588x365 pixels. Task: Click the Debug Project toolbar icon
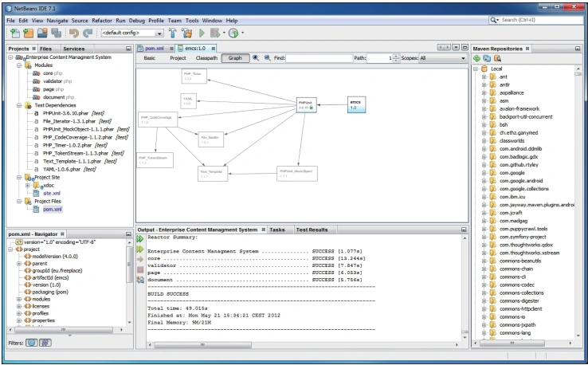tap(215, 33)
